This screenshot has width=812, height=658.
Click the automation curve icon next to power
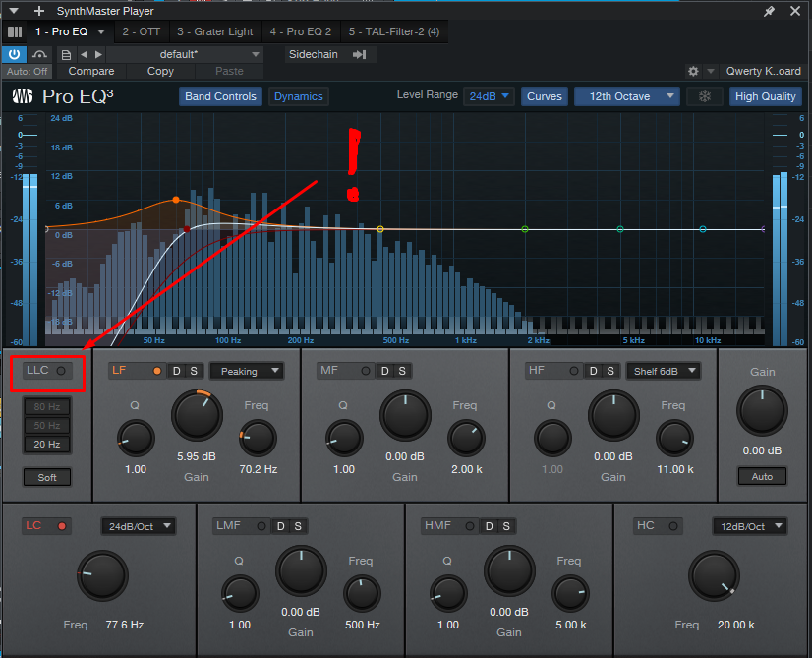(x=39, y=54)
